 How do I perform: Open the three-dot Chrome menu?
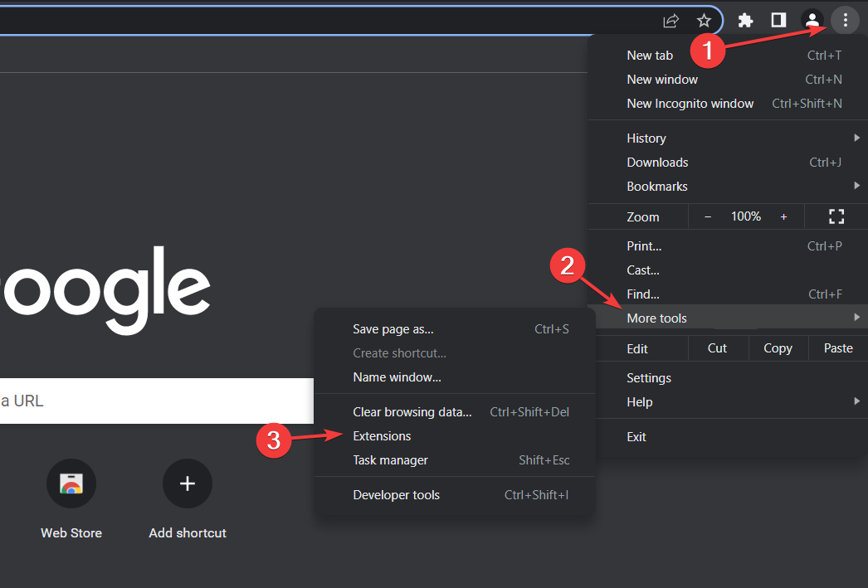(845, 20)
